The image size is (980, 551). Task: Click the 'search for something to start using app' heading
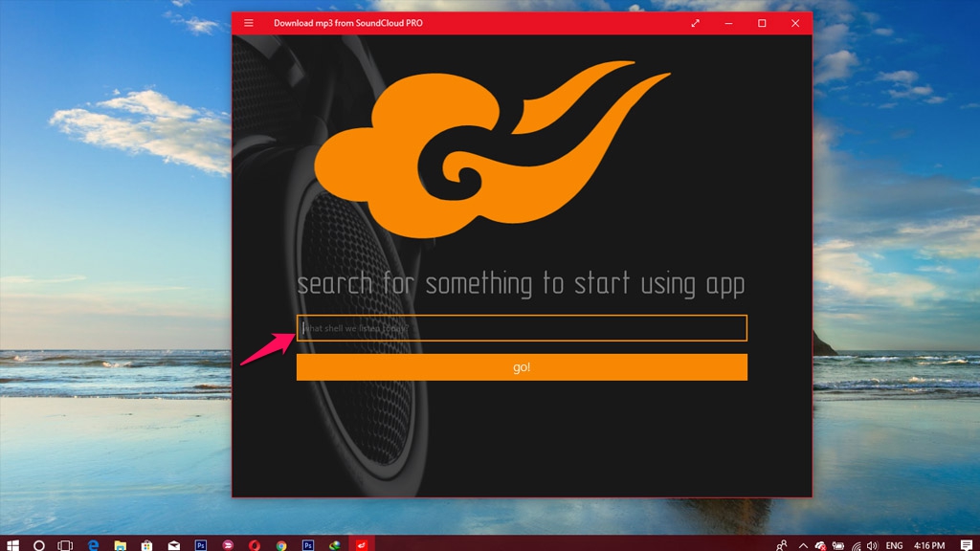pos(521,283)
